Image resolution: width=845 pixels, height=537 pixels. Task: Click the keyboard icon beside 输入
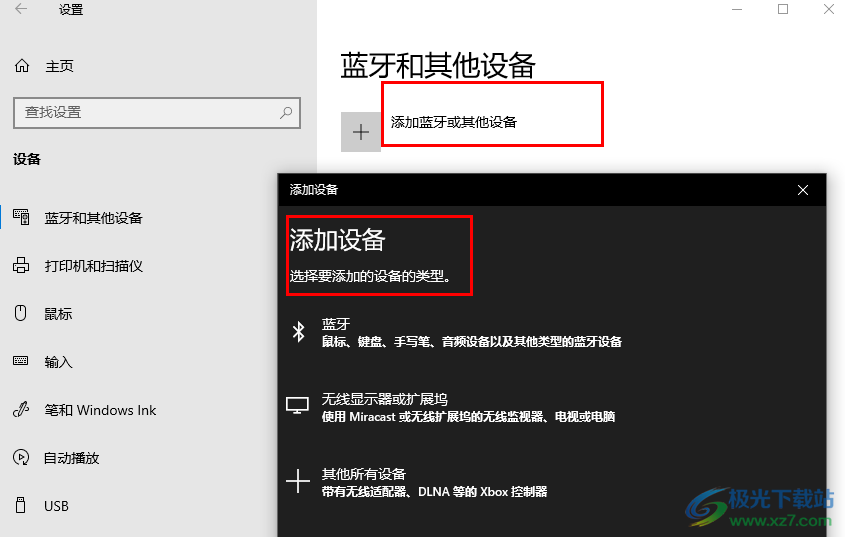[x=20, y=361]
